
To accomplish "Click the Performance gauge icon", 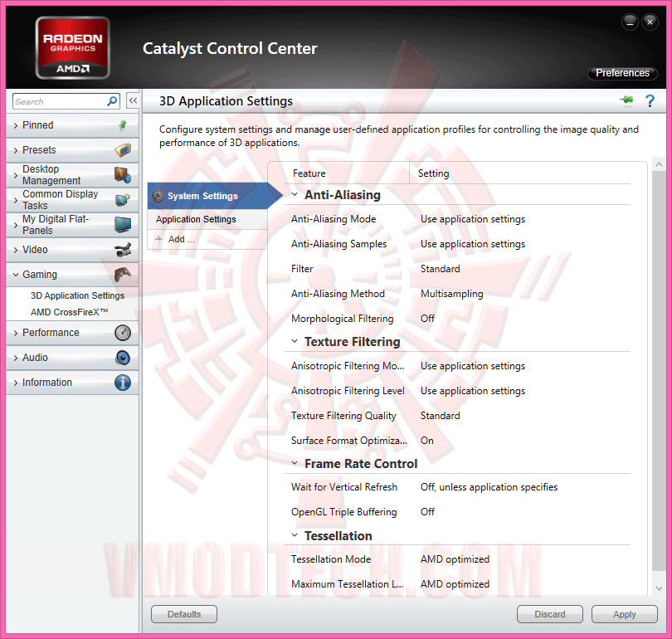I will coord(123,333).
